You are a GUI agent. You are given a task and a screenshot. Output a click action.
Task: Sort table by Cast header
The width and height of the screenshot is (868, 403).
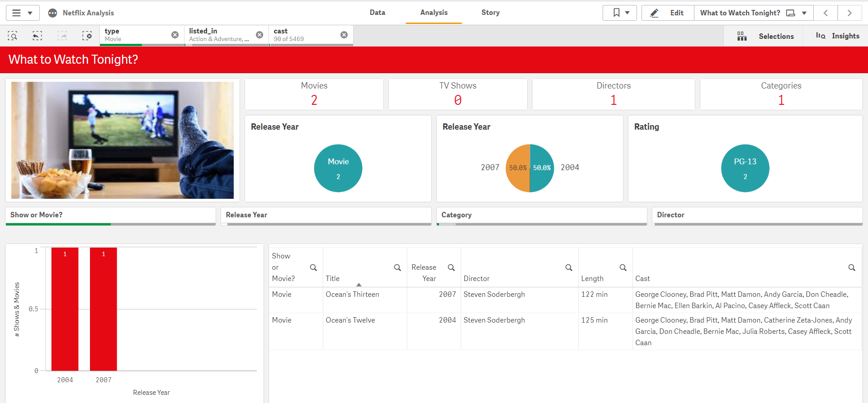(x=642, y=279)
